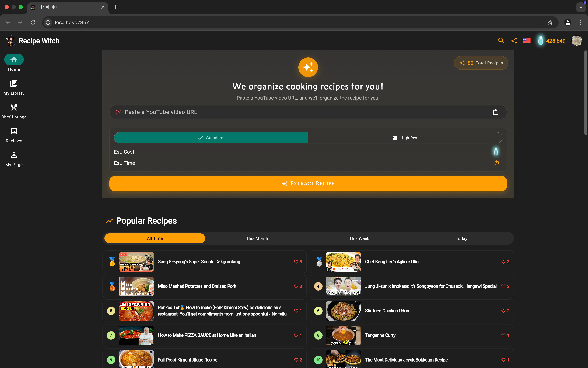Open Chef Lounge in sidebar
The image size is (588, 368).
click(14, 111)
